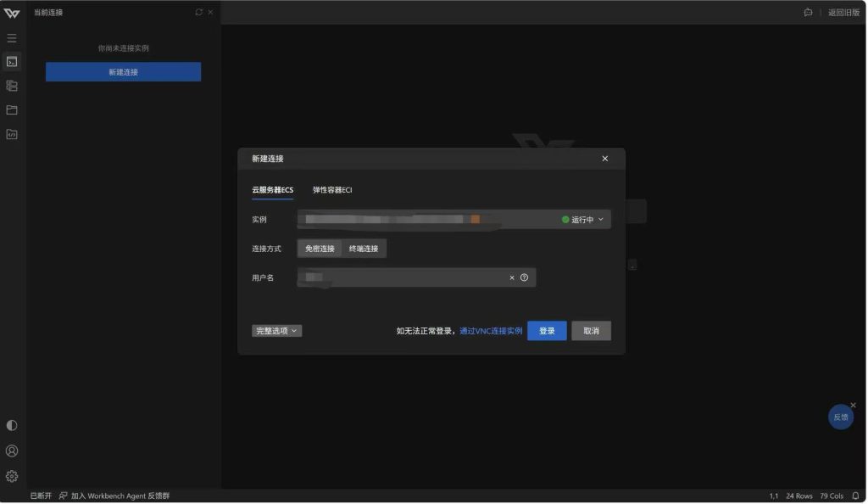Select 免密连接 connection method
Image resolution: width=868 pixels, height=504 pixels.
click(x=320, y=249)
